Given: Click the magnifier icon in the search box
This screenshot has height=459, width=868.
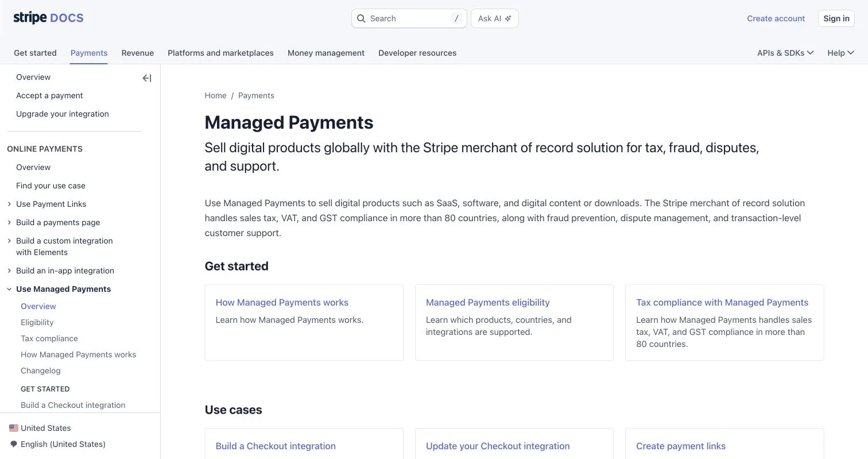Looking at the screenshot, I should (361, 18).
